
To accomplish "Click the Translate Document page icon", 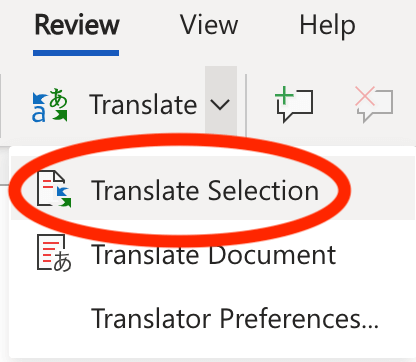I will pyautogui.click(x=54, y=253).
